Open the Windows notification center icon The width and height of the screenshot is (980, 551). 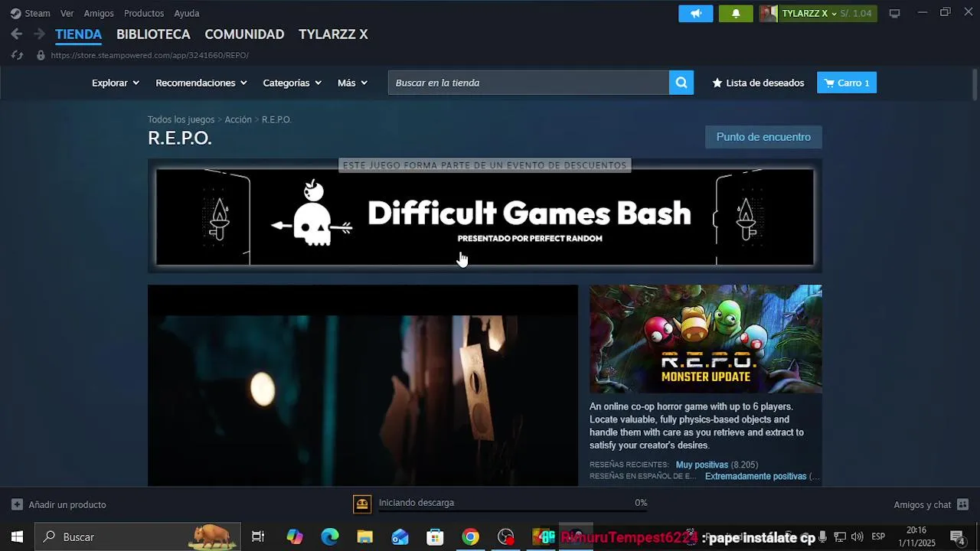[x=957, y=536]
